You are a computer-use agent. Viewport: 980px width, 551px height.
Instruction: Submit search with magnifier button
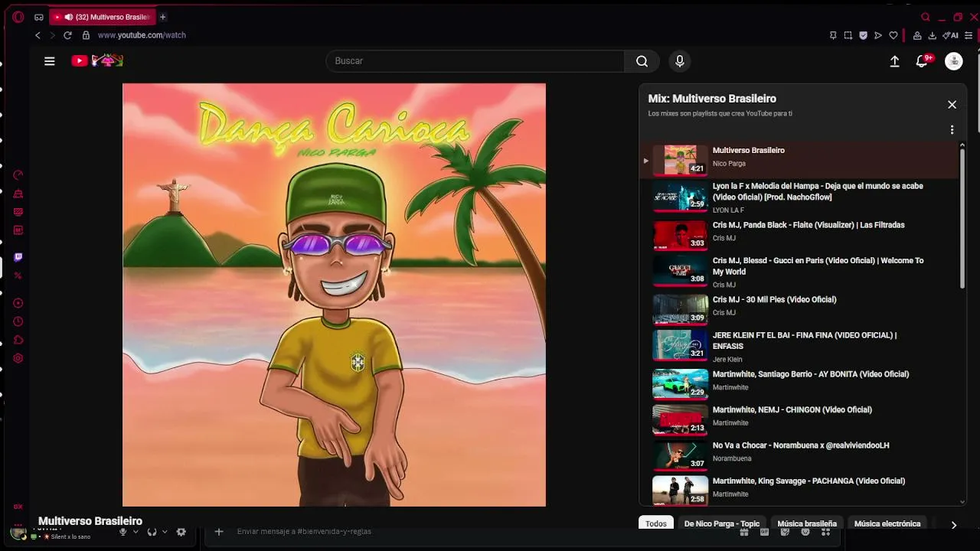point(642,61)
